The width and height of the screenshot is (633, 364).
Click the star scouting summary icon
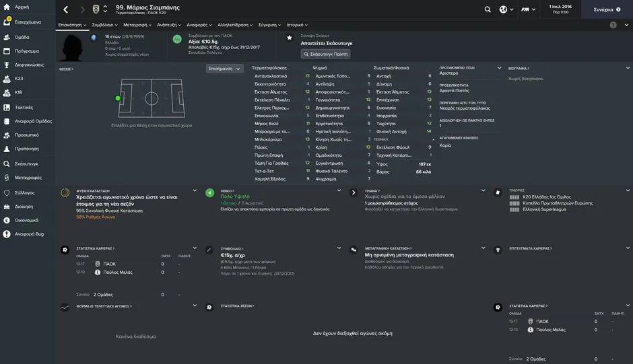click(x=290, y=38)
